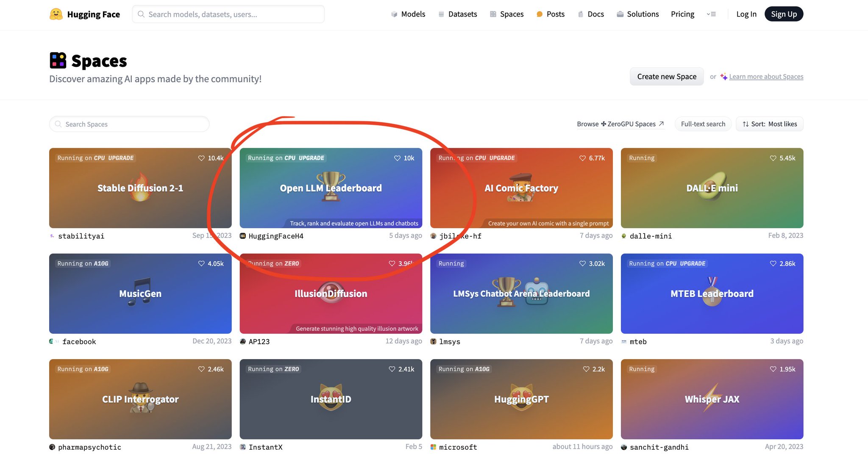
Task: Open the MusicGen space card
Action: tap(140, 293)
